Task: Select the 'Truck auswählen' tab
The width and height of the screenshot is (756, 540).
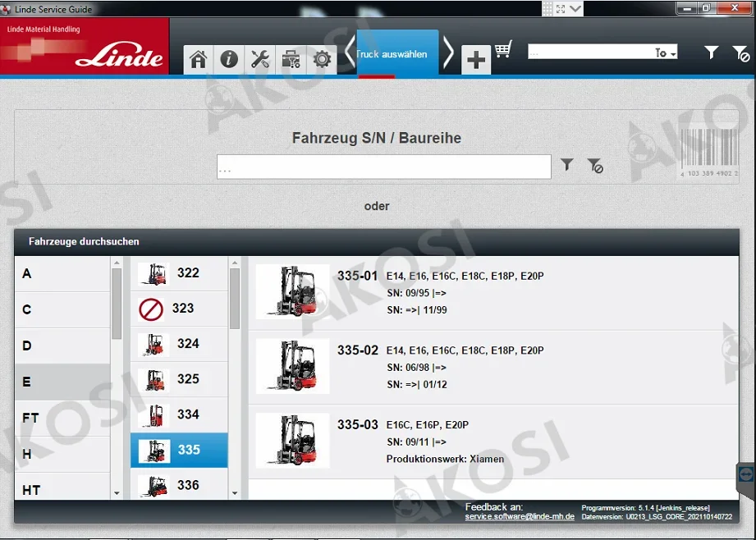Action: pyautogui.click(x=397, y=53)
